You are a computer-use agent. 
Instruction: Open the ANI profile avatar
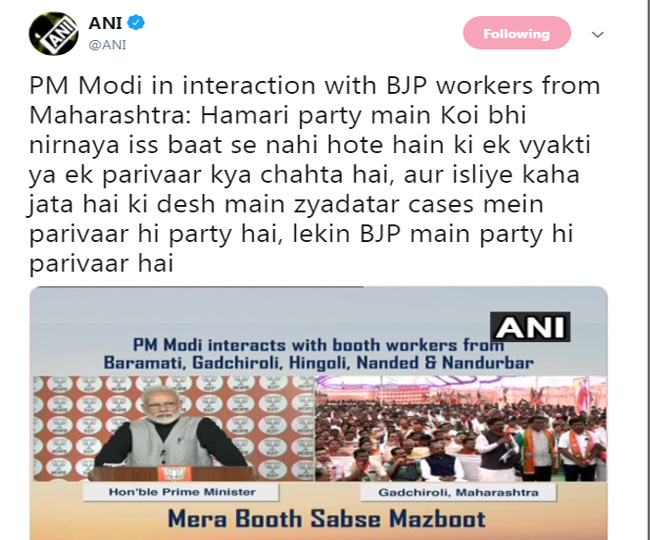53,34
